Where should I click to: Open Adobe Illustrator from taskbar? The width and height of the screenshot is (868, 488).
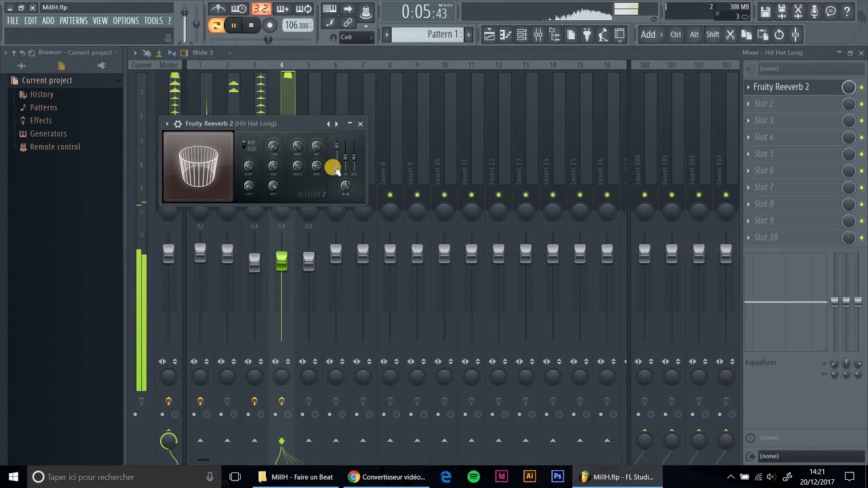tap(530, 476)
